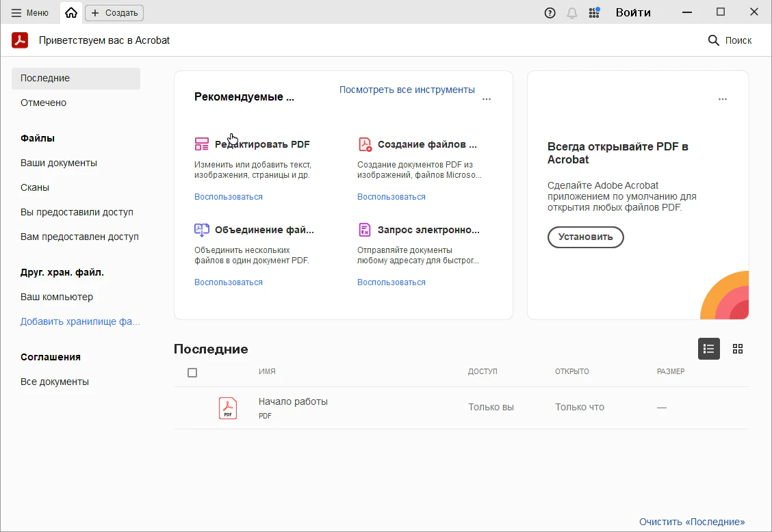Click the search magnifier icon
The height and width of the screenshot is (532, 772).
[713, 40]
